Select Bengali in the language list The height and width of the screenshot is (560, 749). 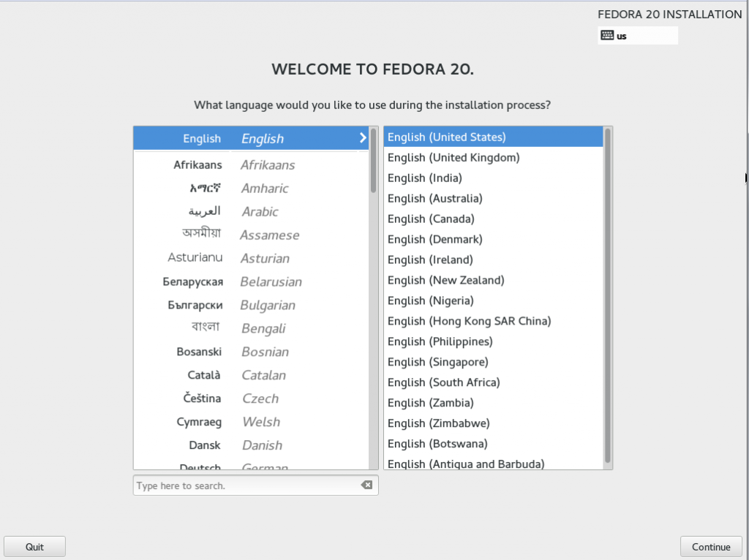pos(252,328)
